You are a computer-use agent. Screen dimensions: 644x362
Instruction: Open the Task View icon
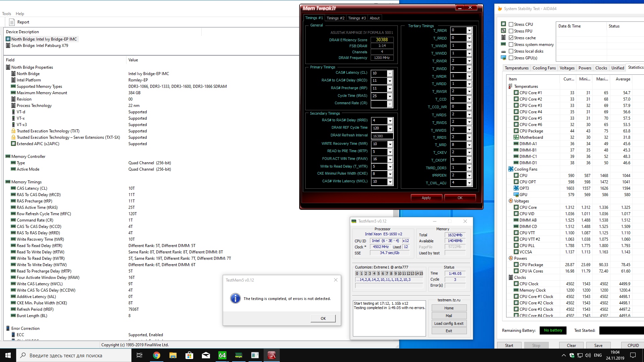(x=140, y=355)
